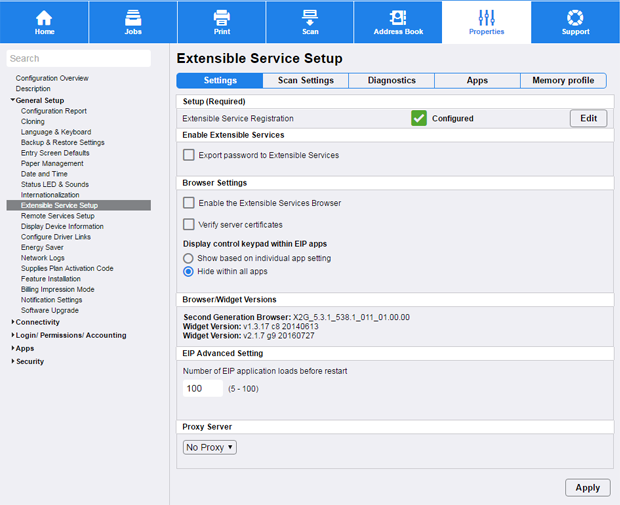This screenshot has width=620, height=505.
Task: Open the Support lifebuoy icon
Action: [575, 17]
